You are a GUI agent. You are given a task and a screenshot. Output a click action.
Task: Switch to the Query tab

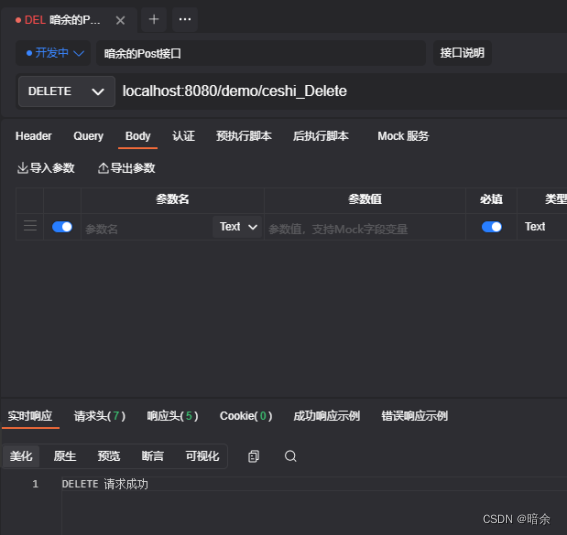point(89,136)
